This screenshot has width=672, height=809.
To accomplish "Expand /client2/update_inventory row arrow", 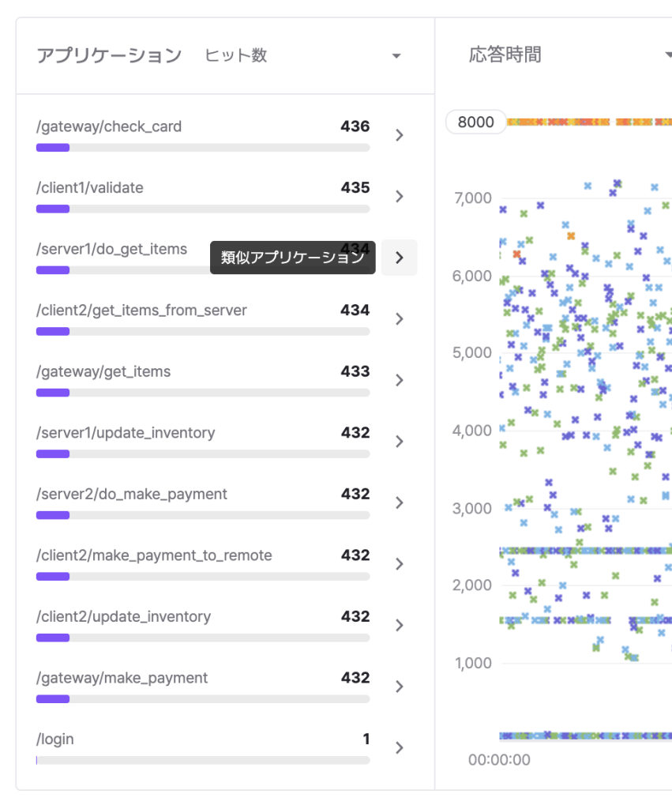I will tap(399, 625).
